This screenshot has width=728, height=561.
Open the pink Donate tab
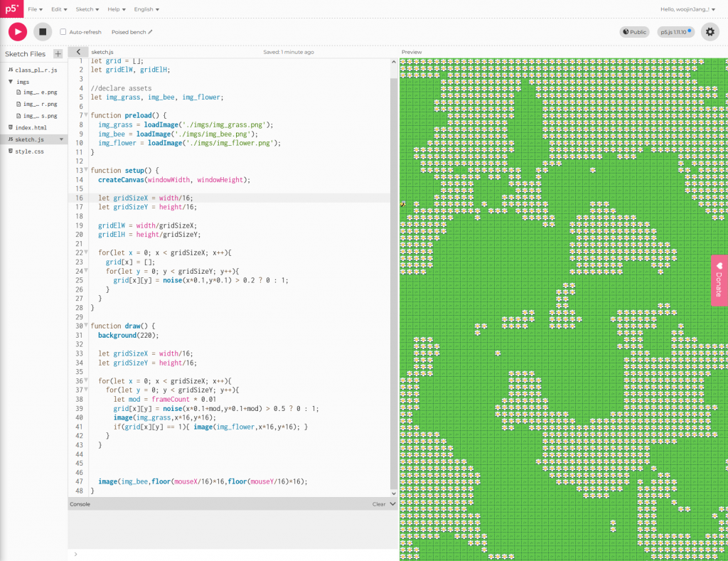[719, 279]
